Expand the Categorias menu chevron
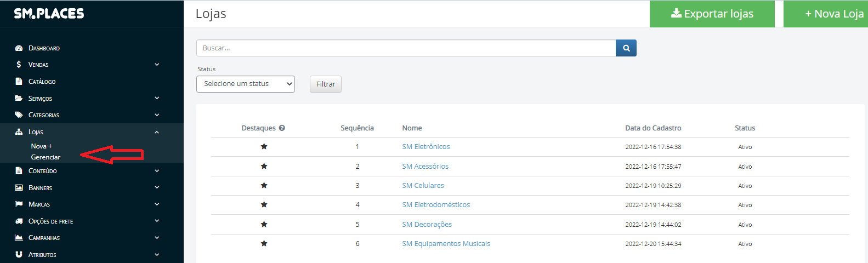Image resolution: width=868 pixels, height=263 pixels. [x=157, y=115]
